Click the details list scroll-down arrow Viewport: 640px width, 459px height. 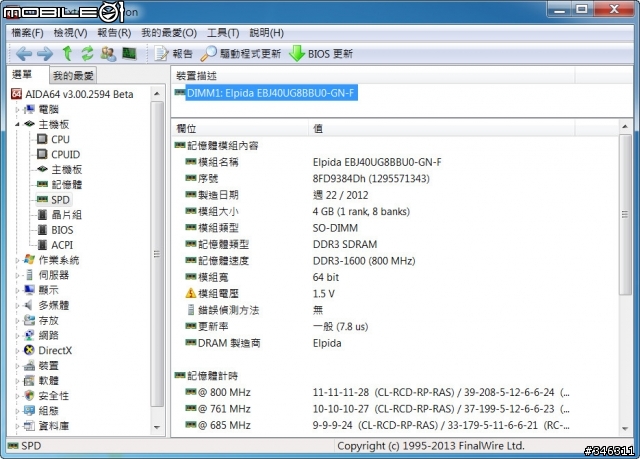(625, 428)
